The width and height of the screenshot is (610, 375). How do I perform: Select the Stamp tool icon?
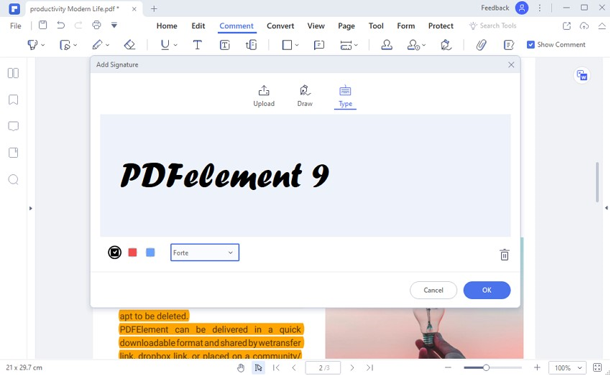(x=386, y=45)
